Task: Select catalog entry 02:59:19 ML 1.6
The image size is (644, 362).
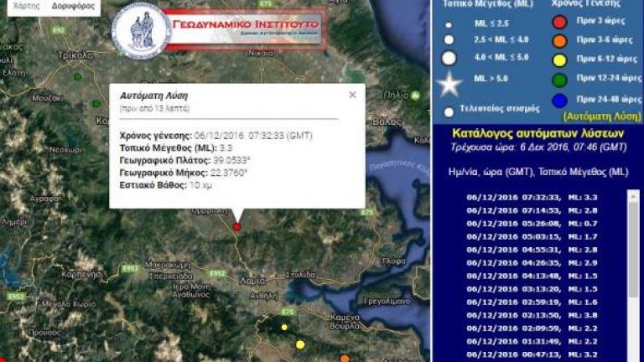Action: (532, 303)
